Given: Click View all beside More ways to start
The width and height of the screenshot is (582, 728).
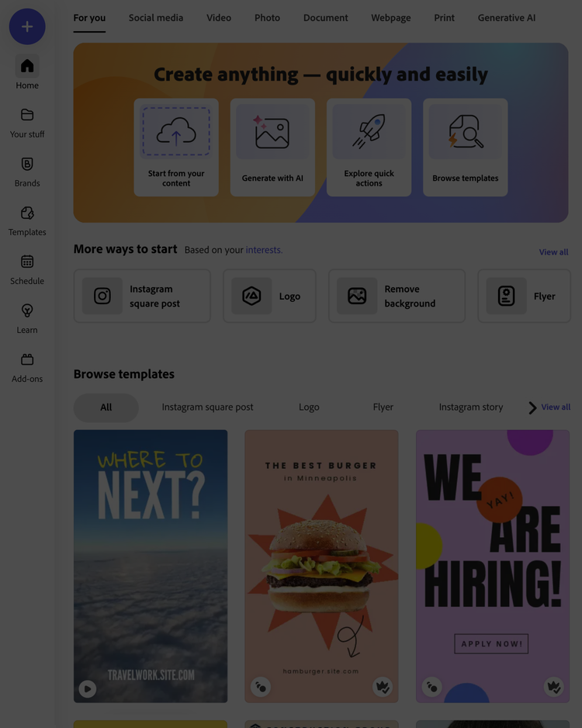Looking at the screenshot, I should 553,252.
